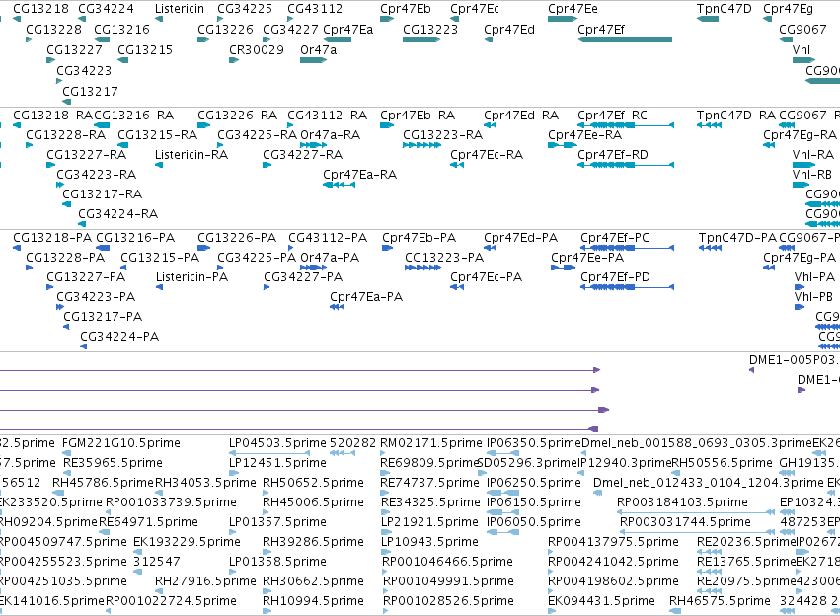The image size is (840, 616).
Task: Select the Or47a gene bar
Action: (313, 60)
